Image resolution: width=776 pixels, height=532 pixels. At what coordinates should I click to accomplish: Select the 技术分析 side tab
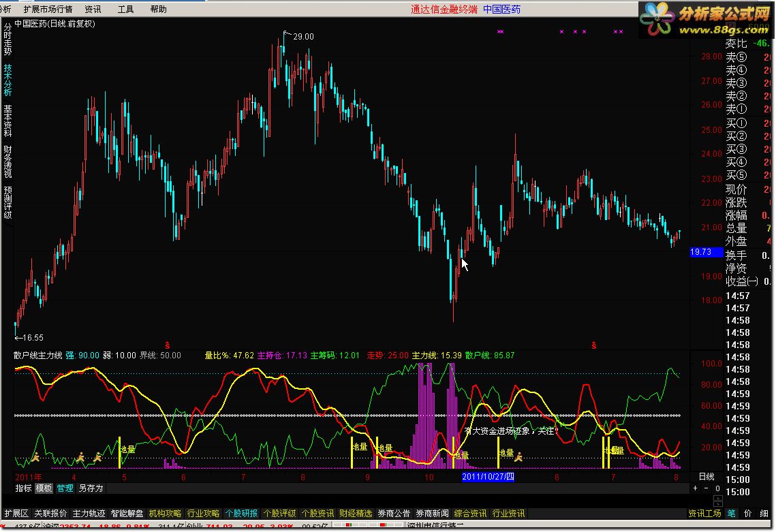click(x=7, y=80)
